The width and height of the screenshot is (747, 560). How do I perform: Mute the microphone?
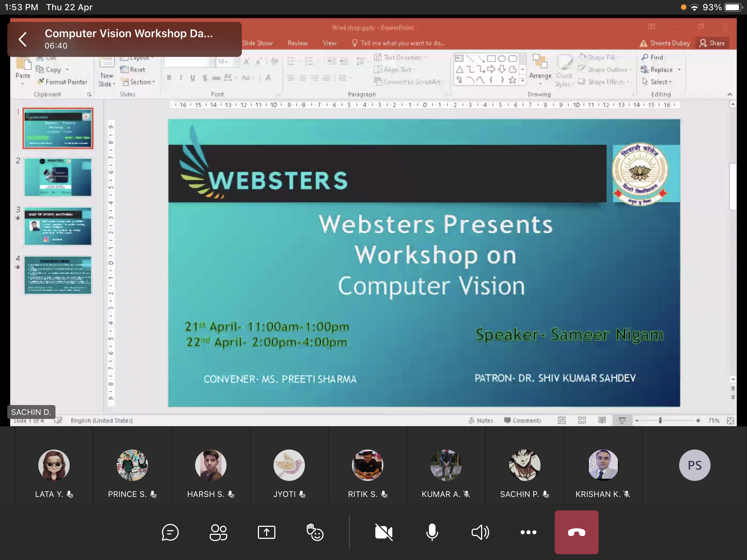coord(432,532)
